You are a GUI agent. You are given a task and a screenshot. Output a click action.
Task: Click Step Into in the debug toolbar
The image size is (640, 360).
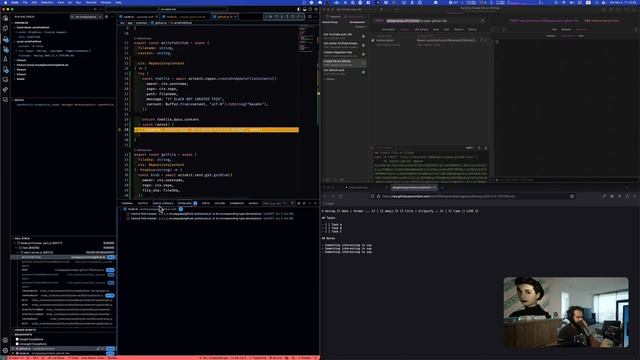coord(282,17)
